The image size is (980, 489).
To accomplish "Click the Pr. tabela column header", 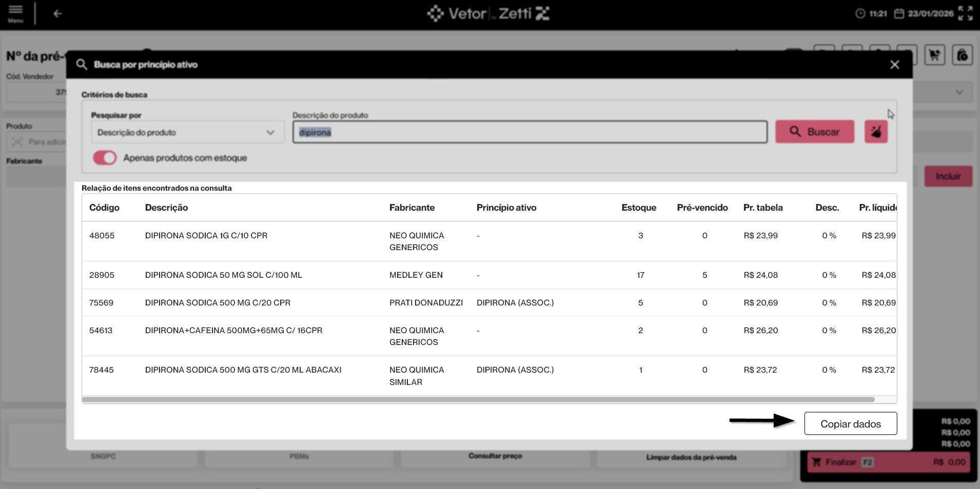I will [x=763, y=208].
